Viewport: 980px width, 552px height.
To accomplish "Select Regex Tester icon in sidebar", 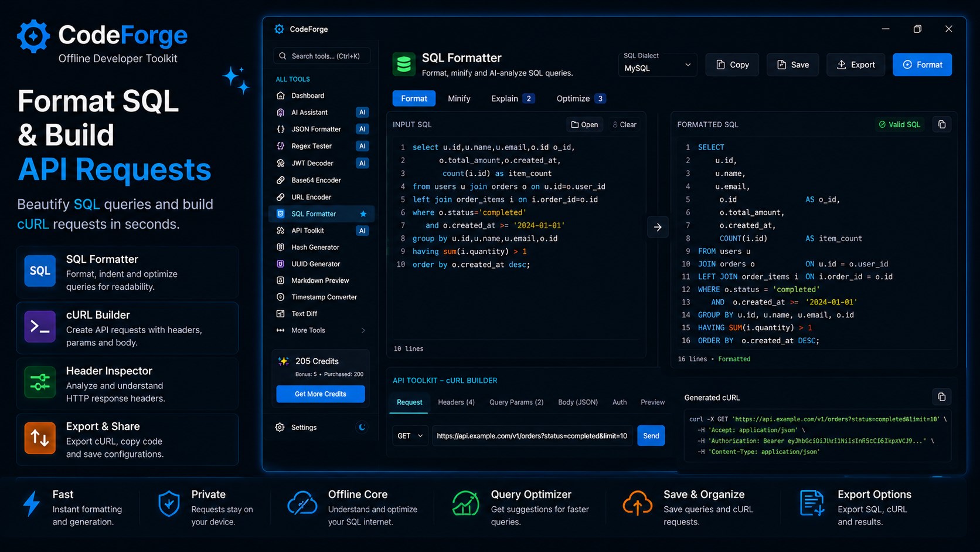I will [281, 146].
